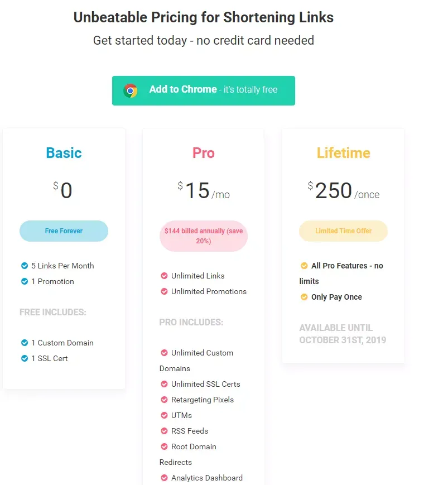Click checkmark icon beside 1 SSL Cert
Image resolution: width=448 pixels, height=485 pixels.
pos(25,358)
